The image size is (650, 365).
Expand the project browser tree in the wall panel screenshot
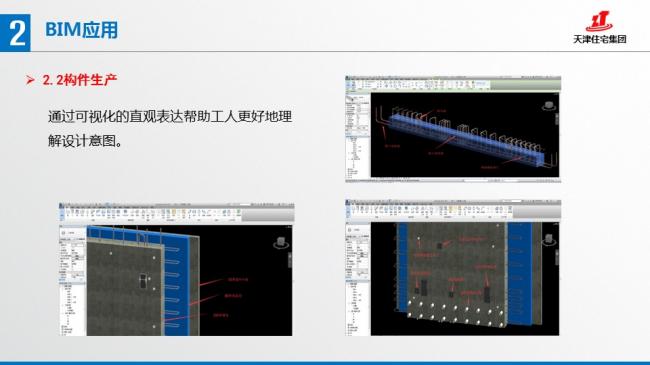(x=358, y=306)
